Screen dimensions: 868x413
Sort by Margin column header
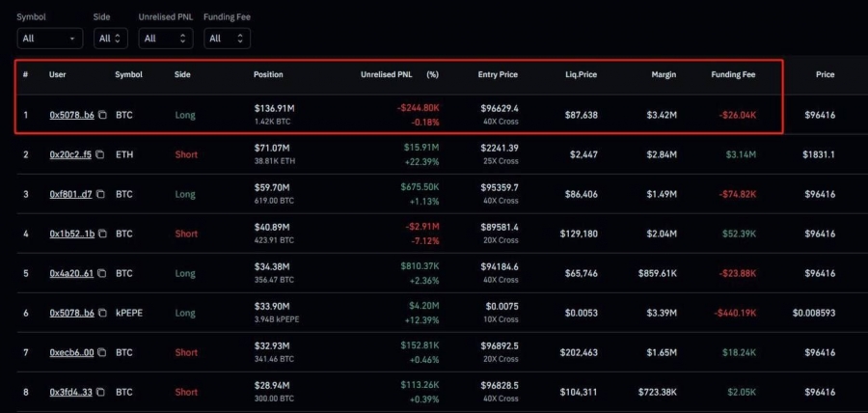(664, 74)
